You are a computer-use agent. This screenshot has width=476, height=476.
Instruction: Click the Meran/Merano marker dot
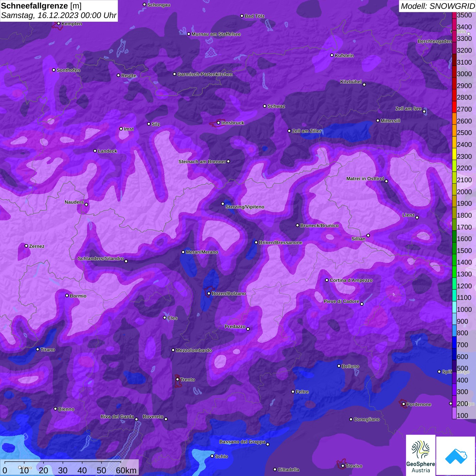183,252
